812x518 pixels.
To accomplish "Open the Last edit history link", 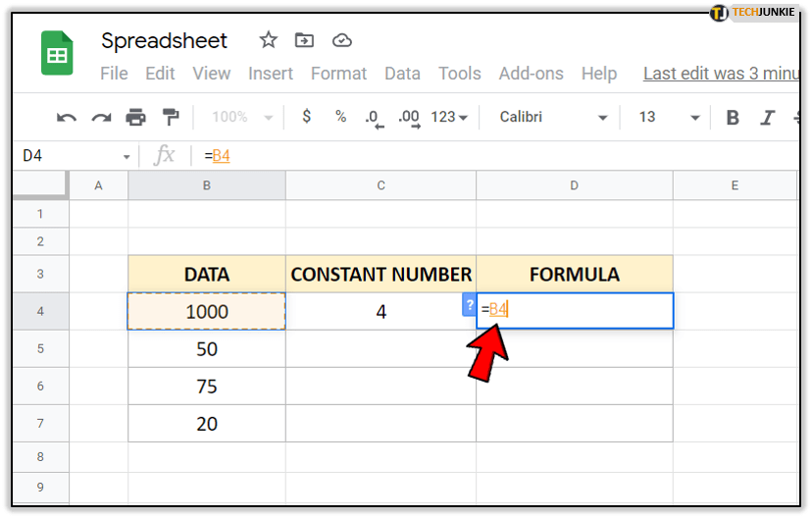I will click(x=720, y=74).
